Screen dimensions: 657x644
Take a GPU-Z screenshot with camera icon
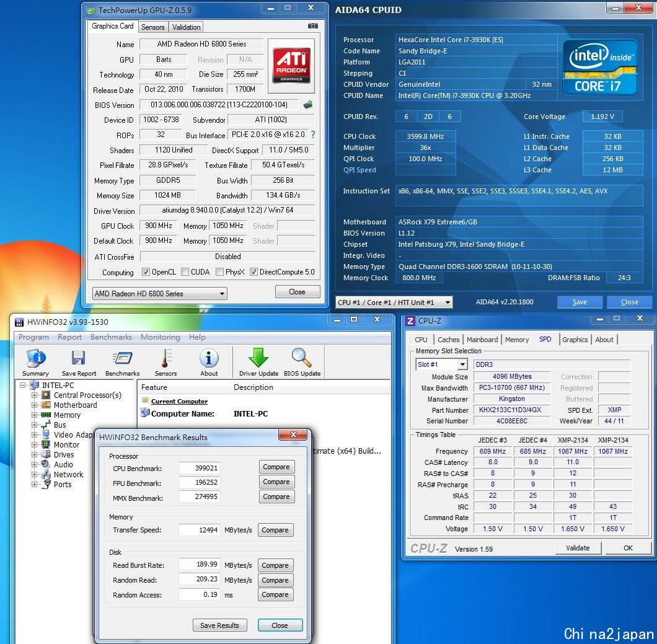312,26
